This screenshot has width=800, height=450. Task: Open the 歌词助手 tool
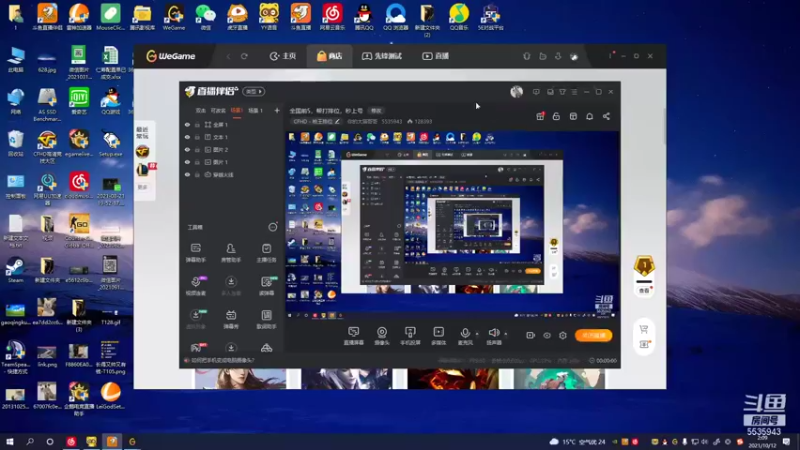(266, 319)
